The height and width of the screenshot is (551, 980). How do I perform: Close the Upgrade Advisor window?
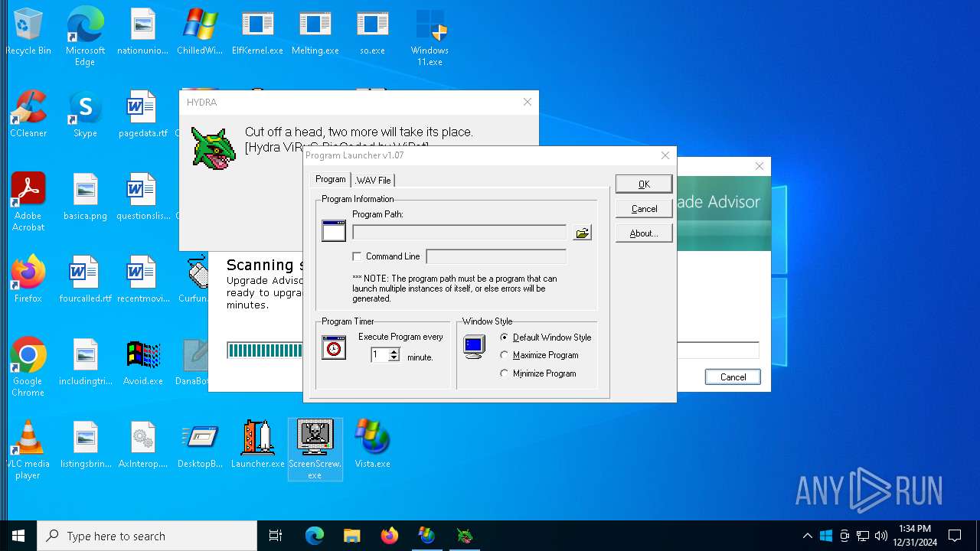click(x=759, y=166)
